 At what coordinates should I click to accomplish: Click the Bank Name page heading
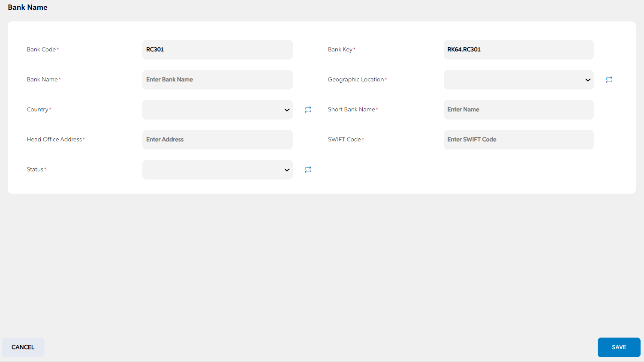click(27, 7)
